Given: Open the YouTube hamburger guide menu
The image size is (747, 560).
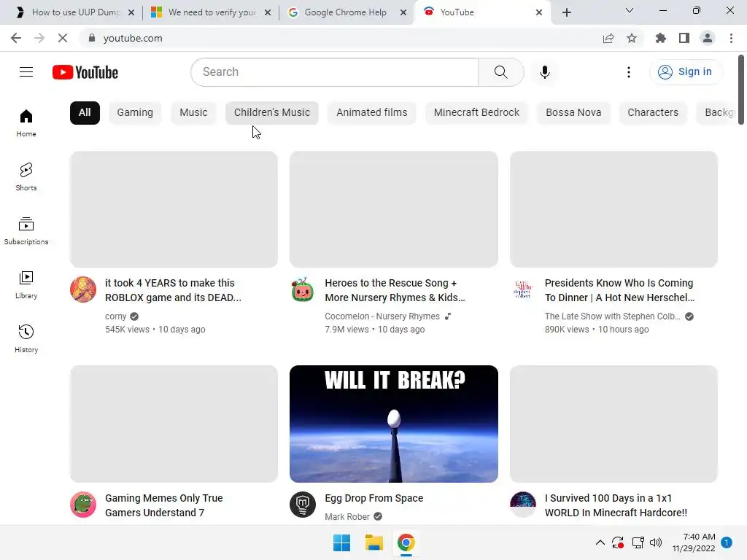Looking at the screenshot, I should click(26, 72).
